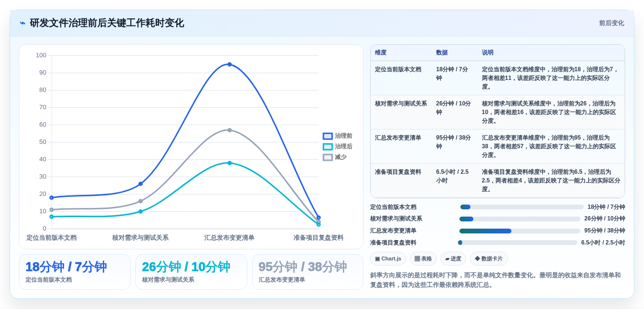644x309 pixels.
Task: Click the 准备项目复盘资料 table row name
Action: (x=398, y=172)
